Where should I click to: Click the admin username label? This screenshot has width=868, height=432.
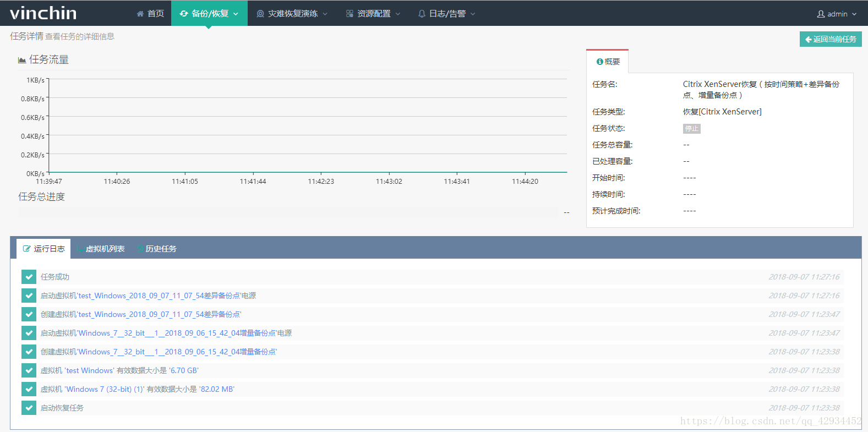coord(837,14)
